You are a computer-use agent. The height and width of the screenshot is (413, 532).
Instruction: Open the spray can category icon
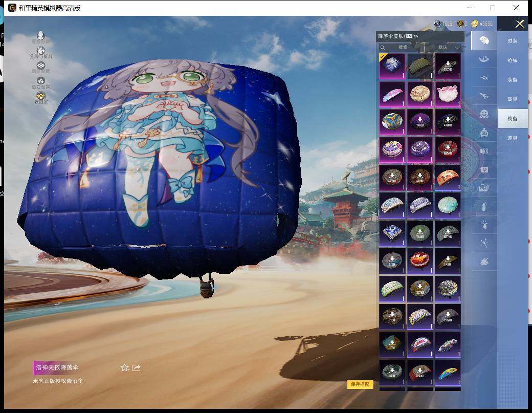point(484,206)
